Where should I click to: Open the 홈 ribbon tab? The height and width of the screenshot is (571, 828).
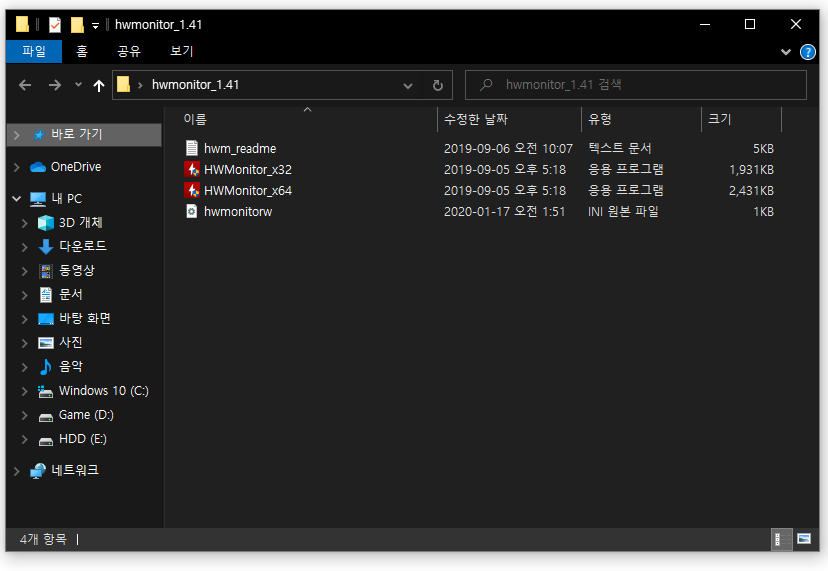pyautogui.click(x=82, y=51)
